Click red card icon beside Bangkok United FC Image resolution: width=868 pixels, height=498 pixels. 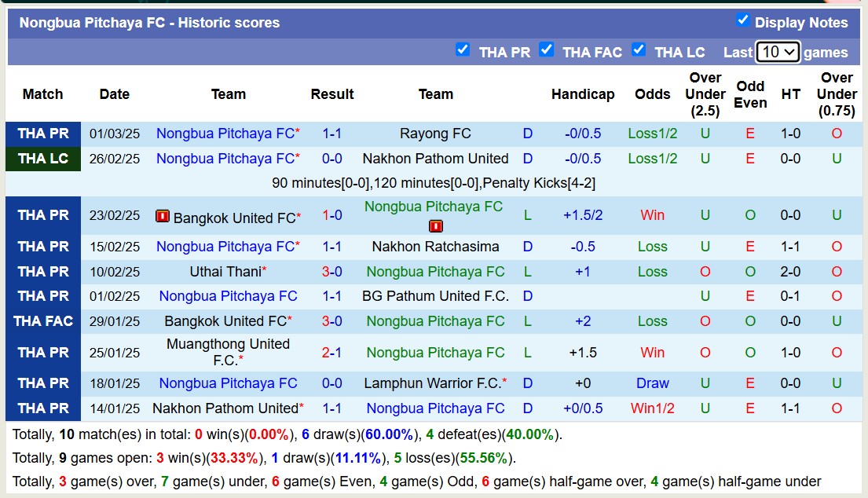point(163,216)
